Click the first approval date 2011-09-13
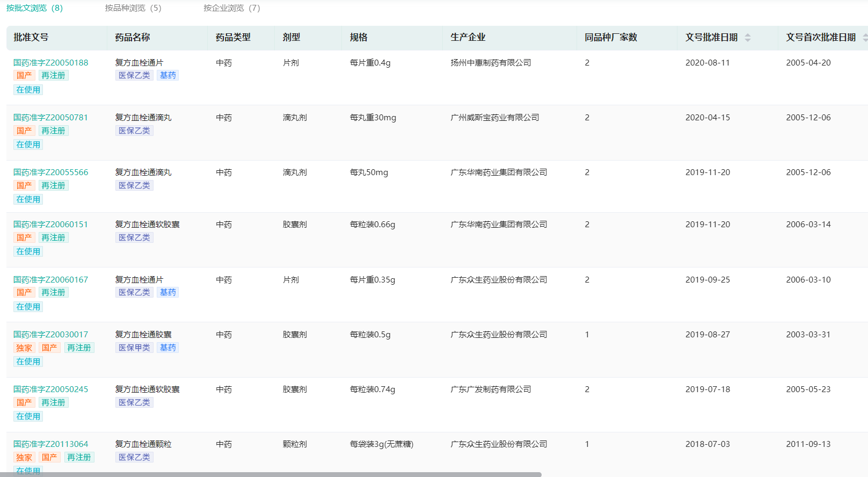The image size is (868, 477). click(808, 444)
